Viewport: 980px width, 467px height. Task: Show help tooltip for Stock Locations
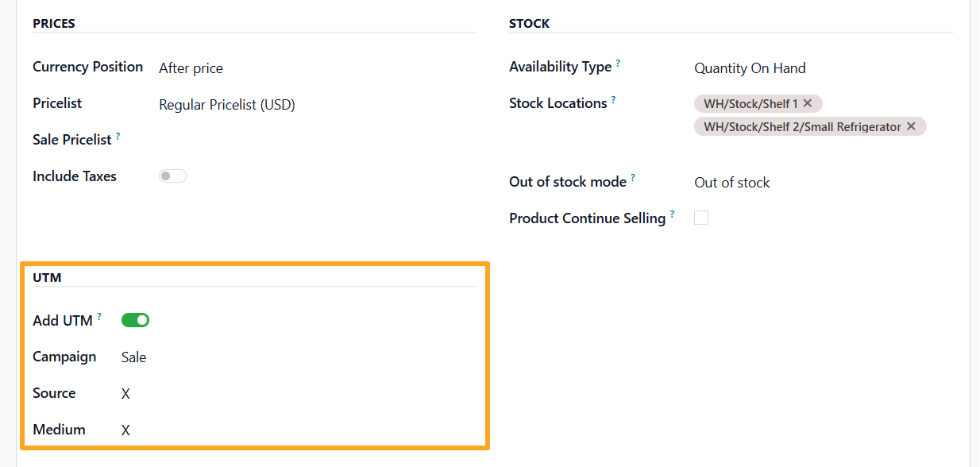[x=613, y=99]
